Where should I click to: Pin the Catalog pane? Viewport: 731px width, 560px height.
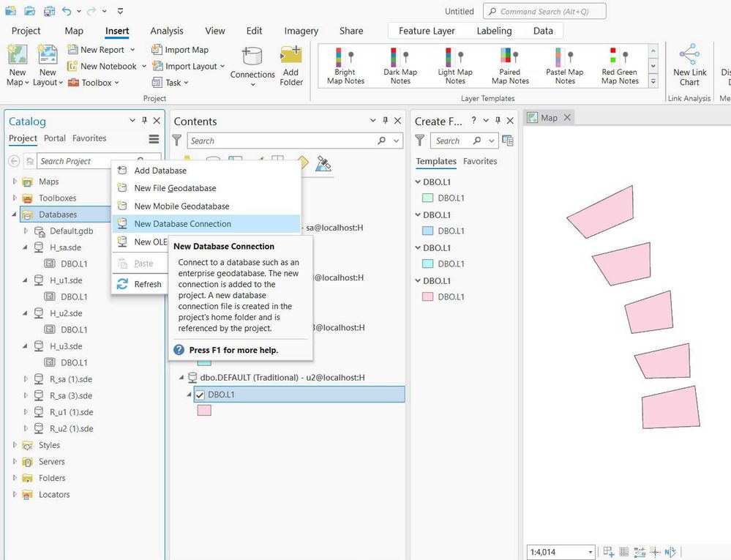145,120
